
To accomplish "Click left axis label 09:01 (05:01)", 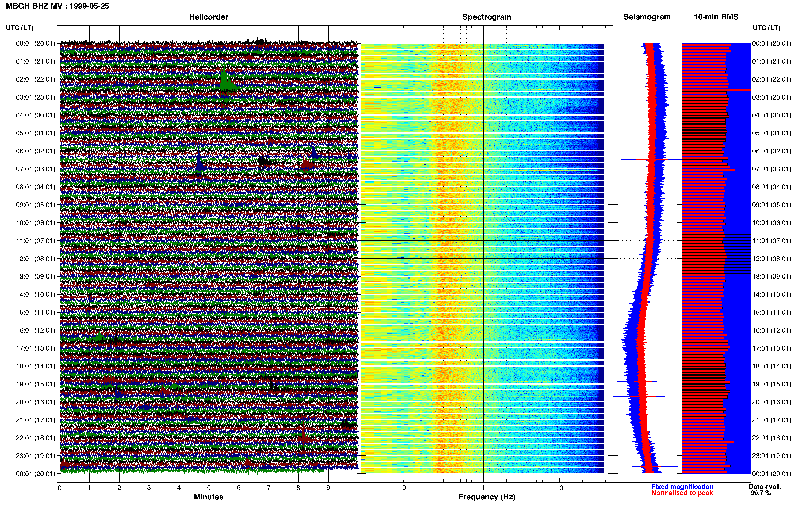I will pyautogui.click(x=36, y=205).
